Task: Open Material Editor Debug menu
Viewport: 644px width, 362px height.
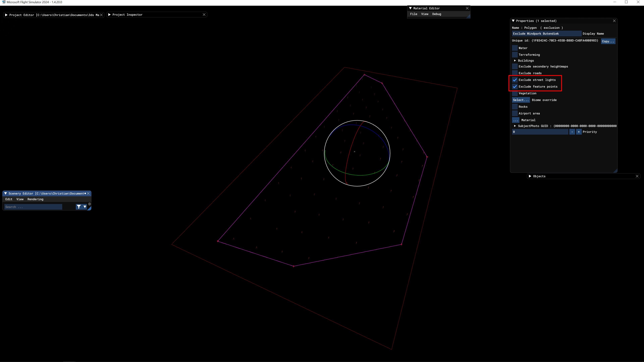Action: [437, 14]
